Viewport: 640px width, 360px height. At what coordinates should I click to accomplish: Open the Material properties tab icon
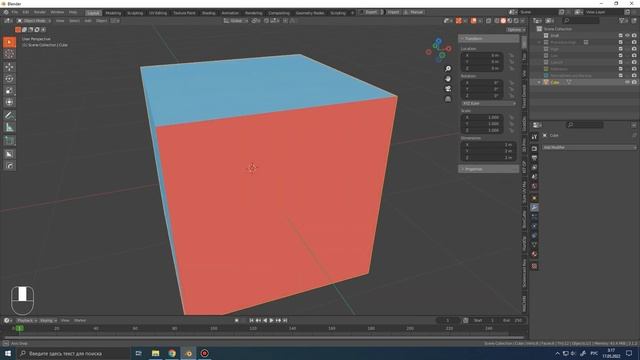(x=534, y=254)
